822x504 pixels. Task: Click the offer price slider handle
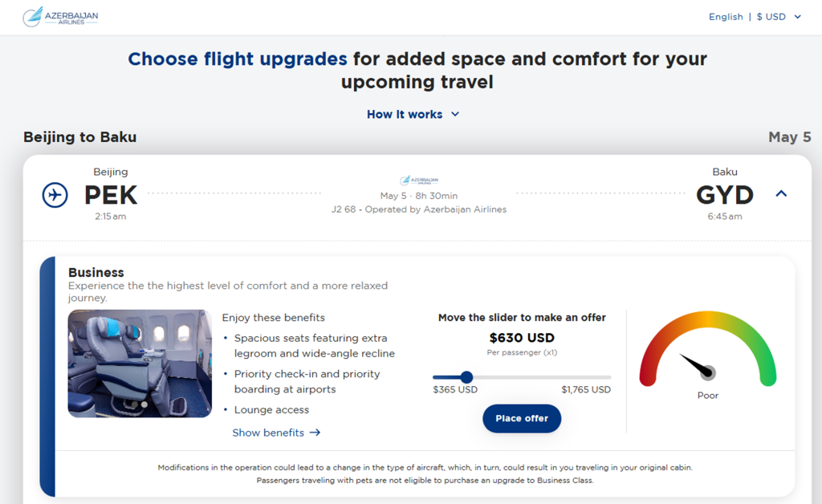pos(466,377)
